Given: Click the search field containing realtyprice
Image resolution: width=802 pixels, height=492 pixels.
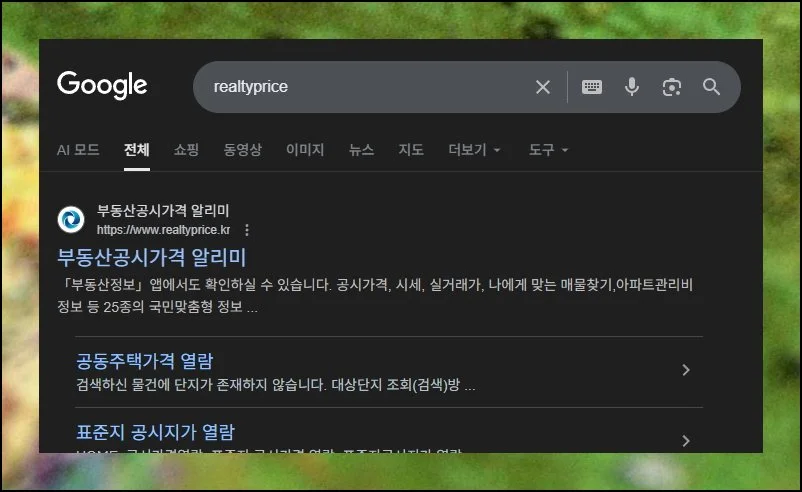Looking at the screenshot, I should coord(360,87).
